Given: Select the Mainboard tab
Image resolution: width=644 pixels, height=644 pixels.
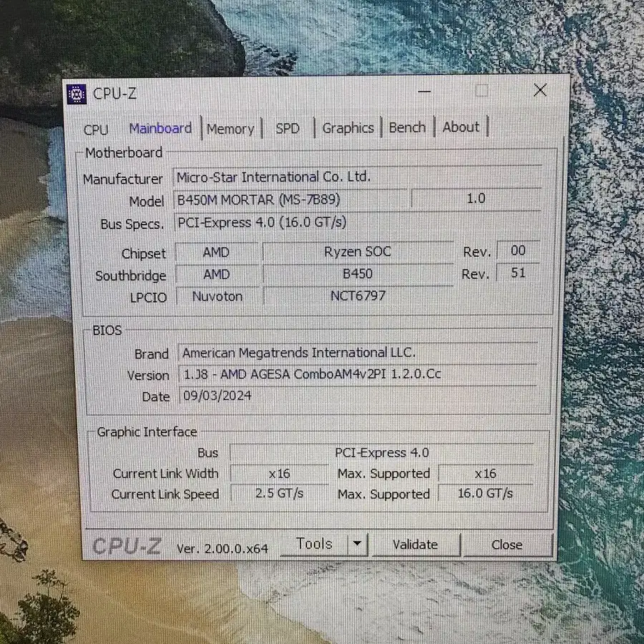Looking at the screenshot, I should pos(160,129).
